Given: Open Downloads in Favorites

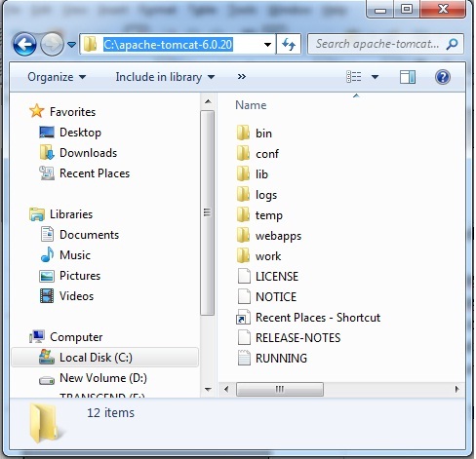Looking at the screenshot, I should coord(78,153).
